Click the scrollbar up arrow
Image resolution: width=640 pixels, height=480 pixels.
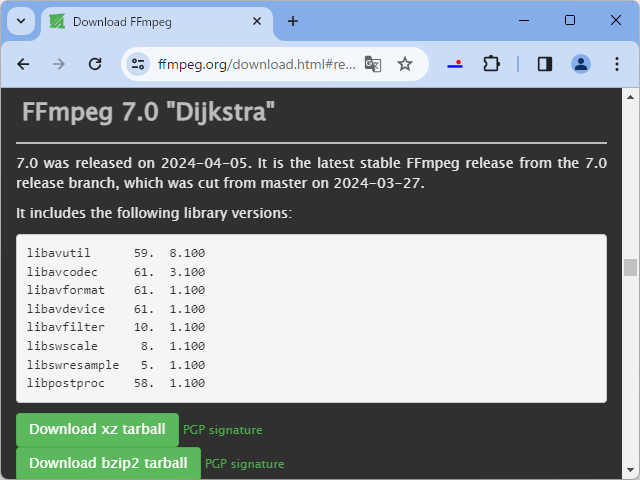click(x=630, y=97)
